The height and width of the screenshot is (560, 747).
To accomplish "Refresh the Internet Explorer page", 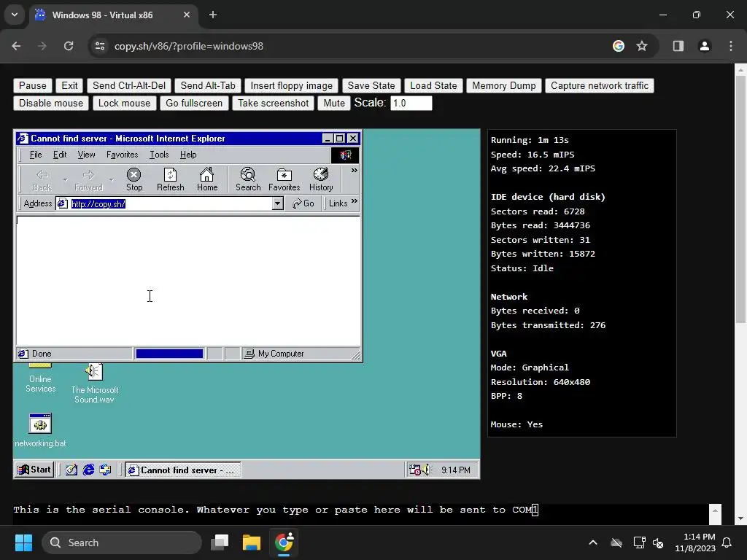I will (170, 179).
